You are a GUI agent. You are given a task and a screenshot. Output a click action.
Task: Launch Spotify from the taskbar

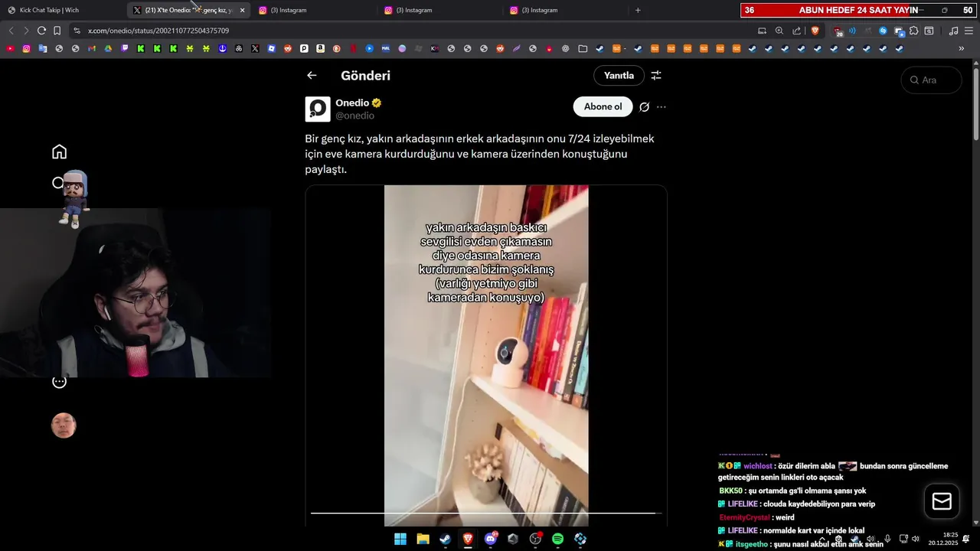(x=557, y=539)
